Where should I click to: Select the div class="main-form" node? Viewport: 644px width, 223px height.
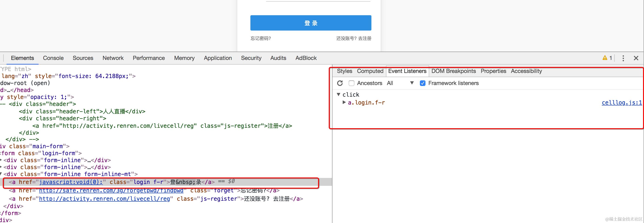35,146
